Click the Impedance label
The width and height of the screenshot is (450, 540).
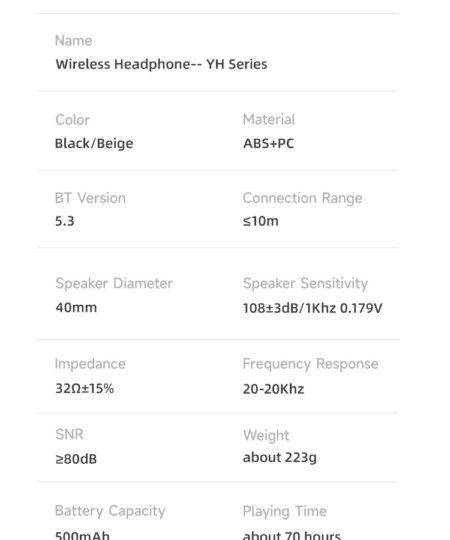pyautogui.click(x=90, y=364)
